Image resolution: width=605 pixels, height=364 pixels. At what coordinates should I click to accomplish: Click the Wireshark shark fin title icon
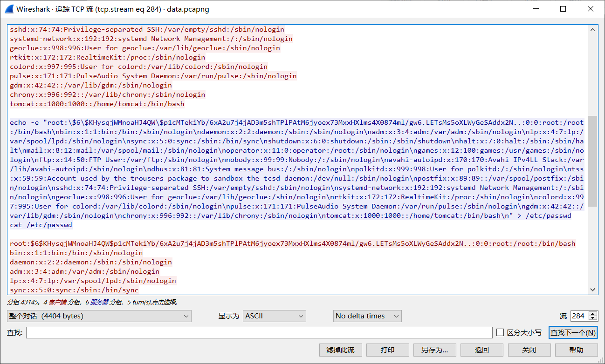coord(9,9)
